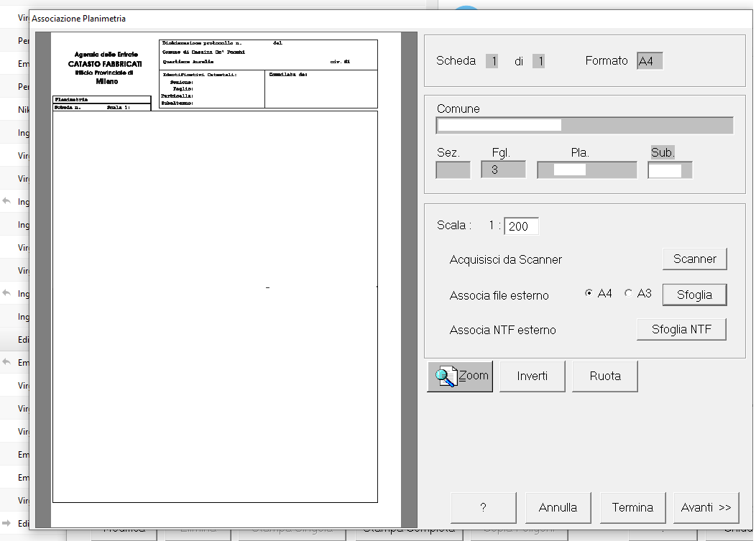Click the Termina button
This screenshot has width=756, height=541.
click(632, 507)
